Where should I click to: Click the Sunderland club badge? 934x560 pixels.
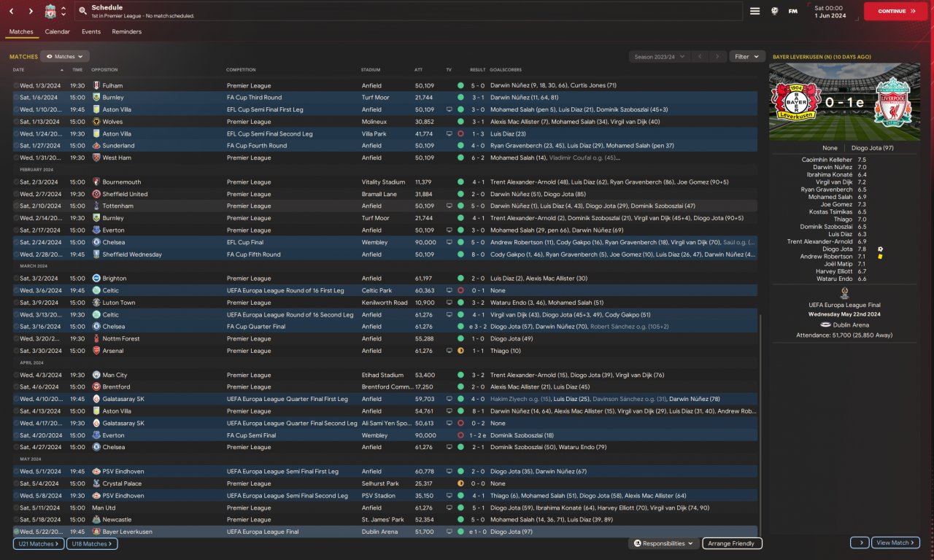tap(96, 146)
